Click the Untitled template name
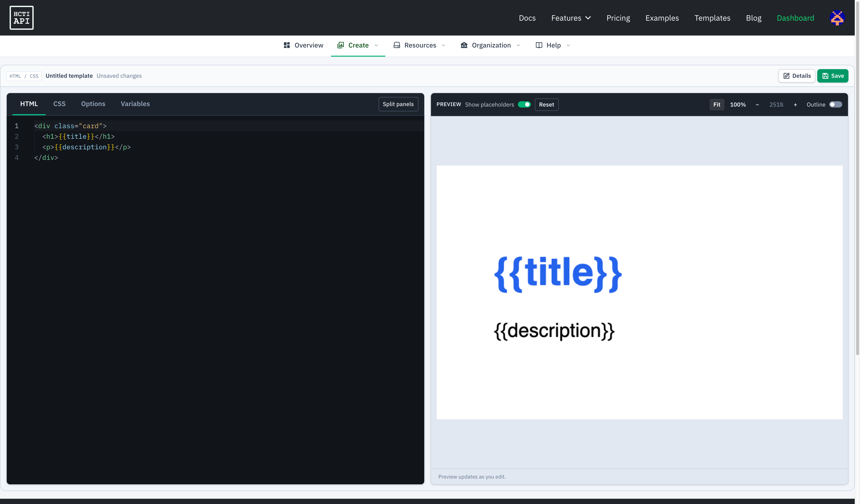860x504 pixels. tap(69, 76)
